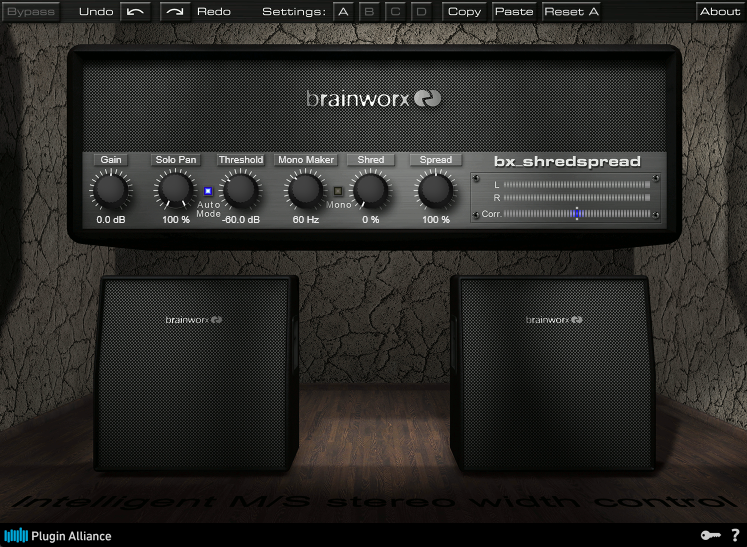This screenshot has height=547, width=747.
Task: Click the Shred label
Action: [x=371, y=160]
